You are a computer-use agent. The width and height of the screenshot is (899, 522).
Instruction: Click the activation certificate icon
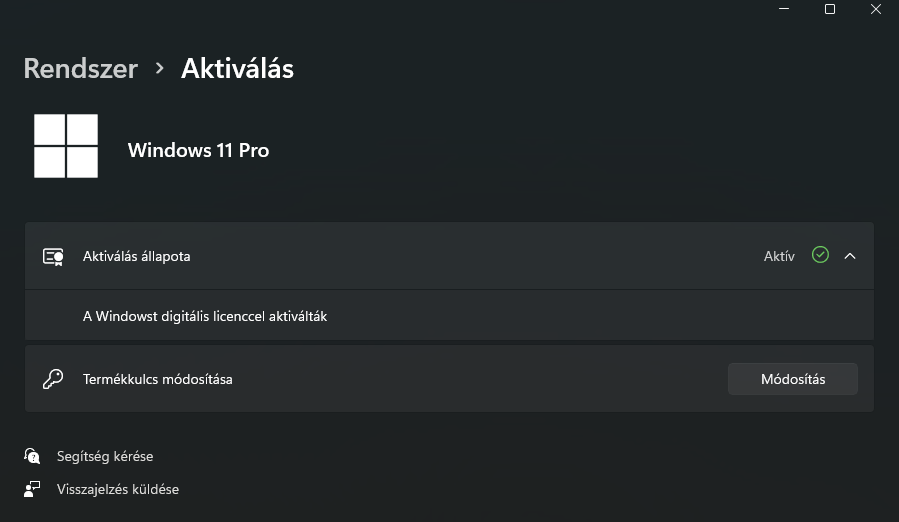coord(53,256)
